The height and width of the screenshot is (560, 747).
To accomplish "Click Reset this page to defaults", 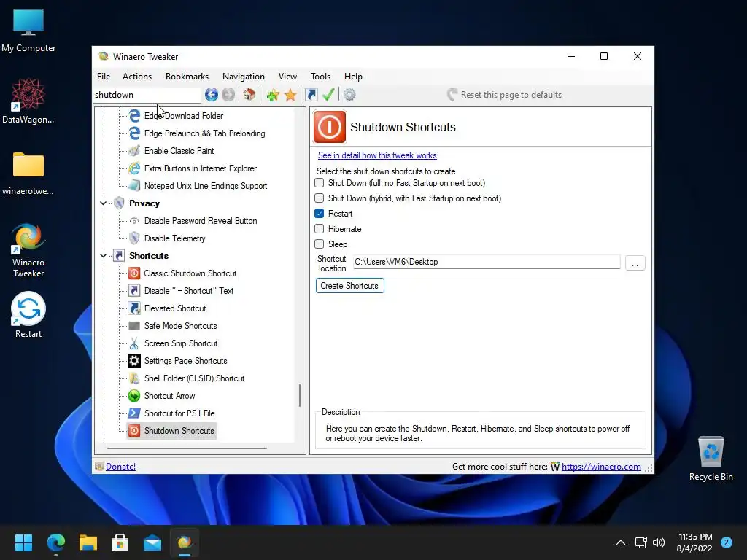I will pyautogui.click(x=505, y=95).
